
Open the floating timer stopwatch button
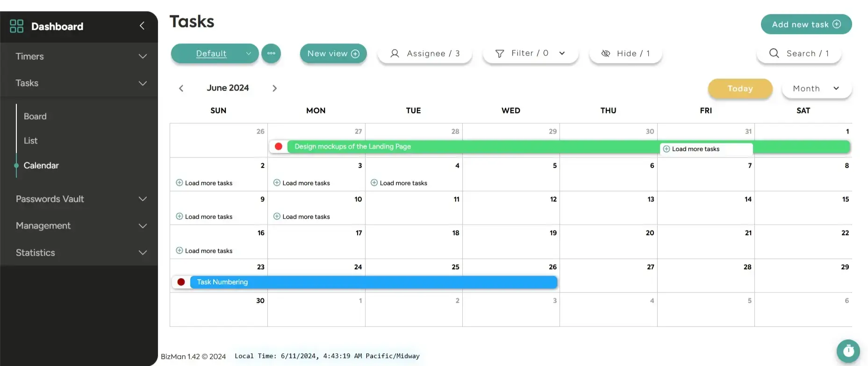tap(848, 351)
